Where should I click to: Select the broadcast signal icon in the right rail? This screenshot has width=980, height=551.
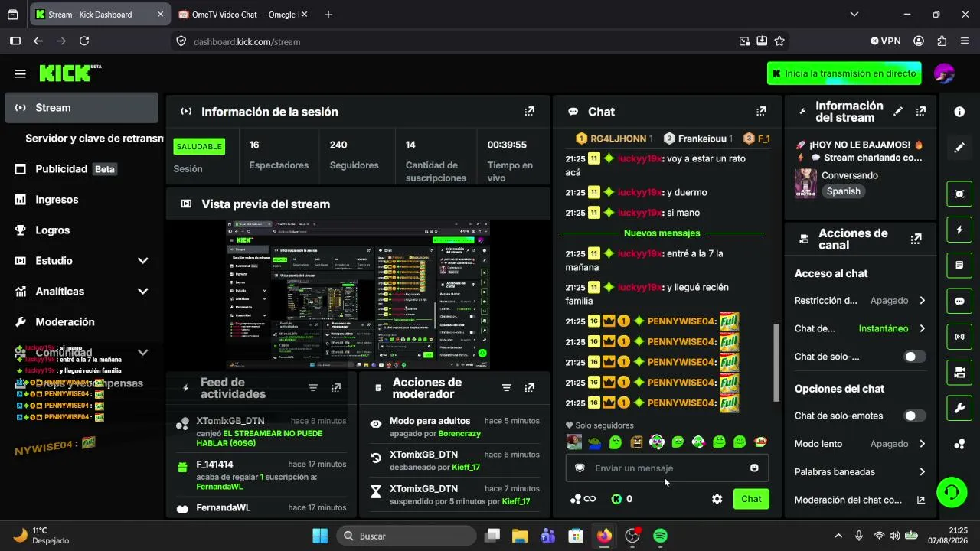959,337
